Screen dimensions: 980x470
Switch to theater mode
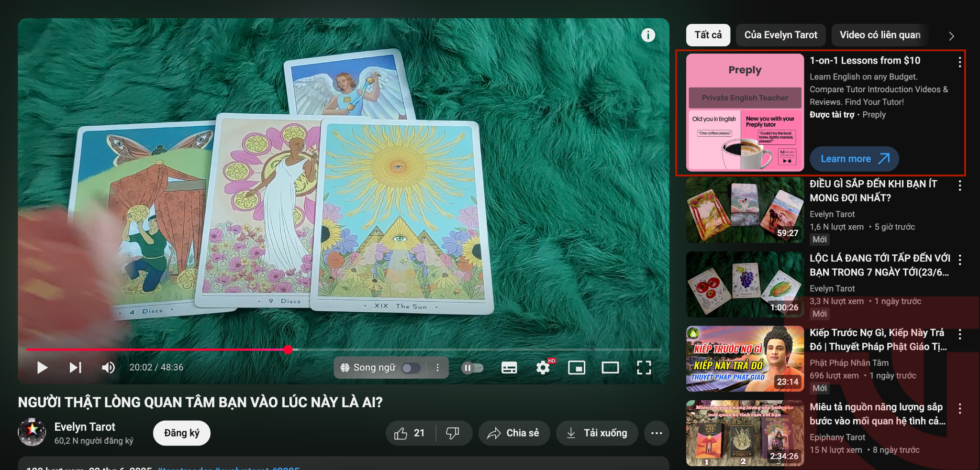point(610,368)
